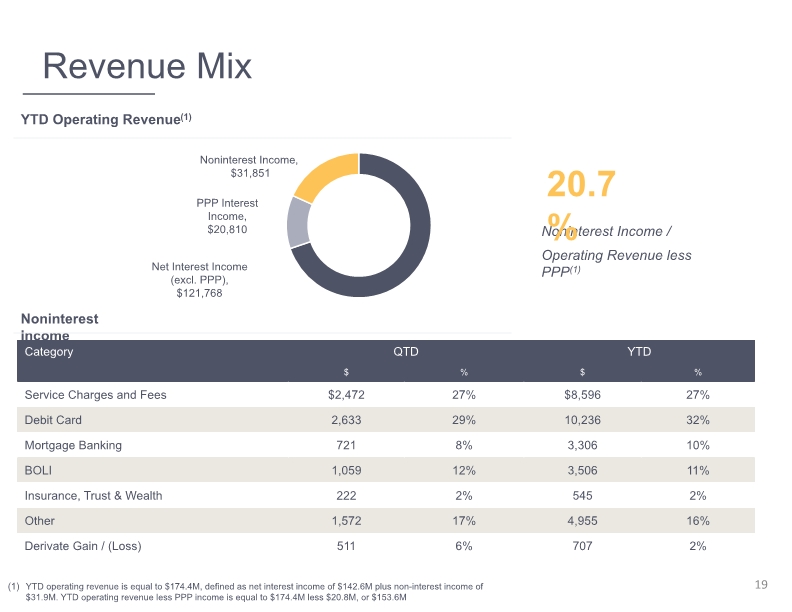
Task: Click the 8% Mortgage Banking percentage
Action: (x=464, y=445)
